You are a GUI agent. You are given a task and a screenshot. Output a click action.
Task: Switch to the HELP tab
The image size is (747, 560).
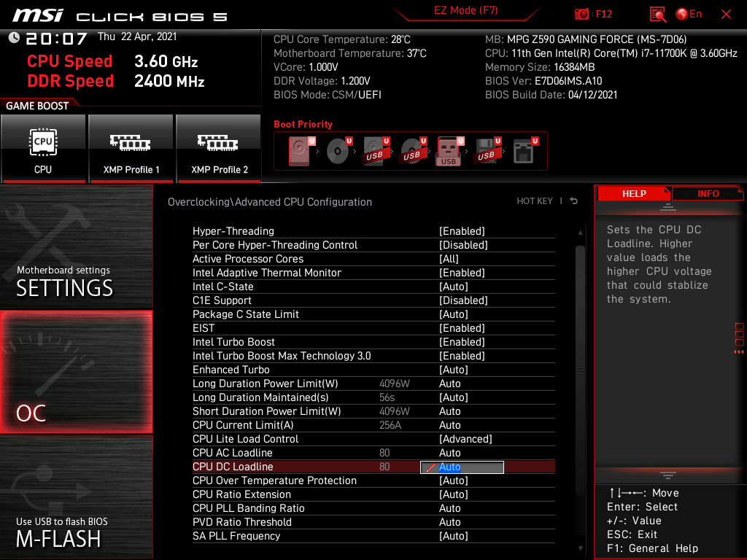click(x=634, y=193)
